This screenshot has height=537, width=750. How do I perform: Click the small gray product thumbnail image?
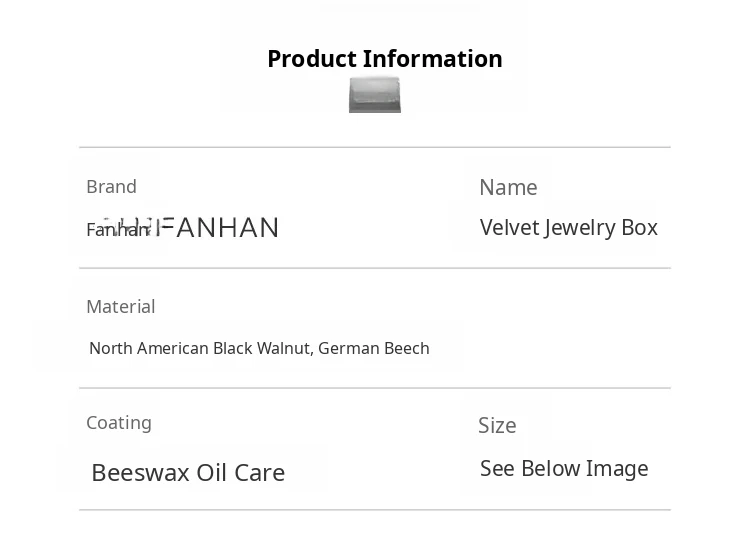tap(375, 95)
